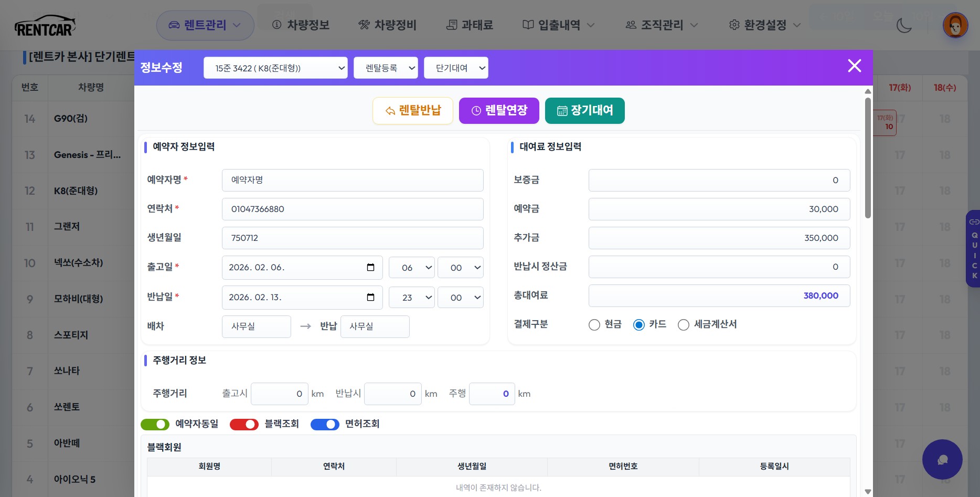The width and height of the screenshot is (980, 497).
Task: Open the user profile avatar
Action: (955, 25)
